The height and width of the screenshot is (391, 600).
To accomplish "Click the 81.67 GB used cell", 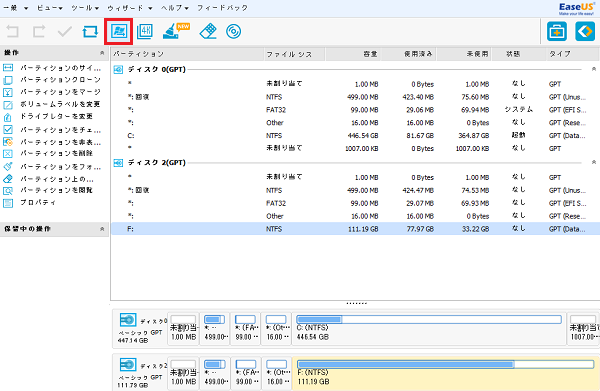I will (420, 135).
